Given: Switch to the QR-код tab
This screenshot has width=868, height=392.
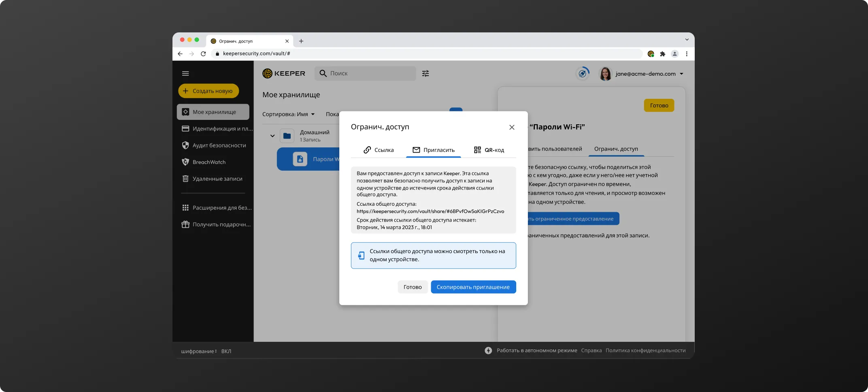Looking at the screenshot, I should pos(489,150).
